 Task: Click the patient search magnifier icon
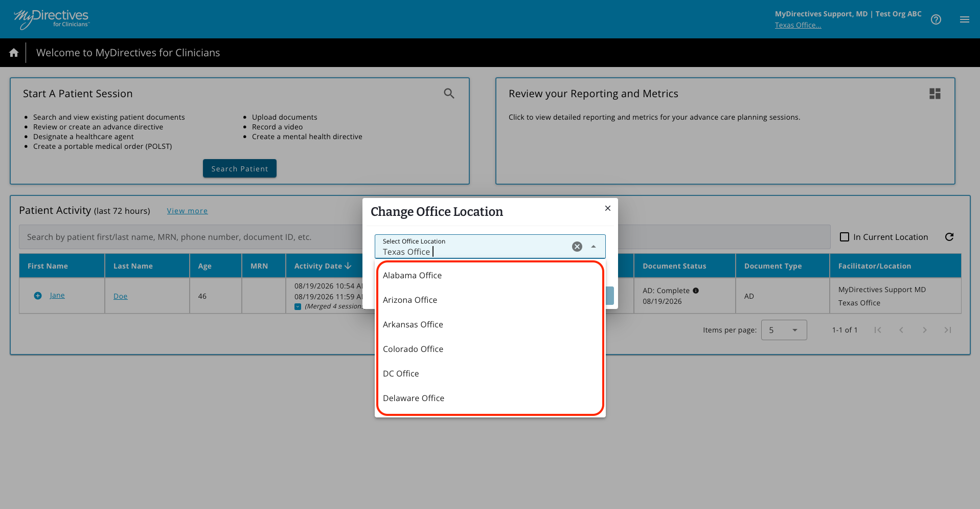(449, 94)
